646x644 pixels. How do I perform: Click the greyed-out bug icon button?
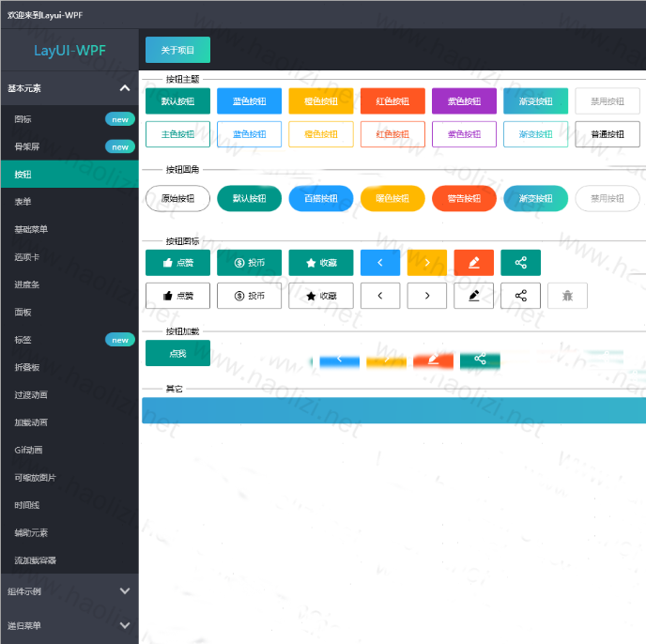tap(567, 296)
